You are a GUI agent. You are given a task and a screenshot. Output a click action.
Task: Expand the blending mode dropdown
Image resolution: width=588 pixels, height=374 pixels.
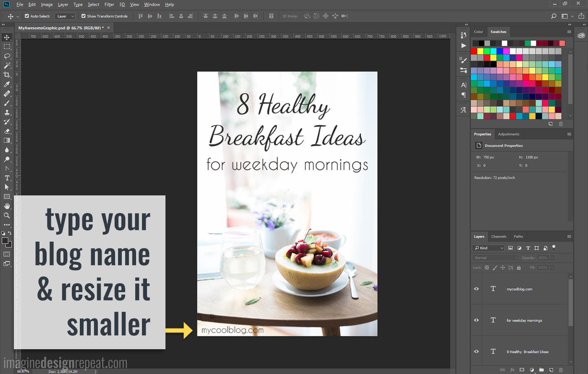[x=495, y=257]
